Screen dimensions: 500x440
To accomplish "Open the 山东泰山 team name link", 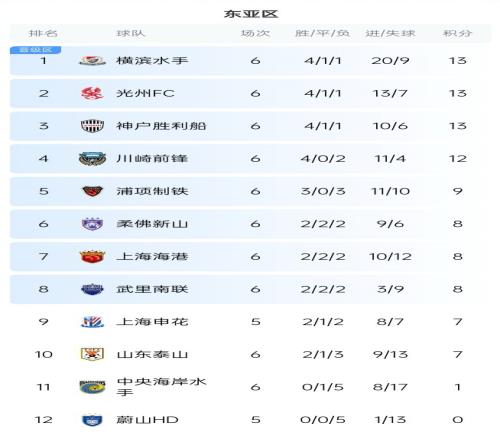I will (x=152, y=354).
